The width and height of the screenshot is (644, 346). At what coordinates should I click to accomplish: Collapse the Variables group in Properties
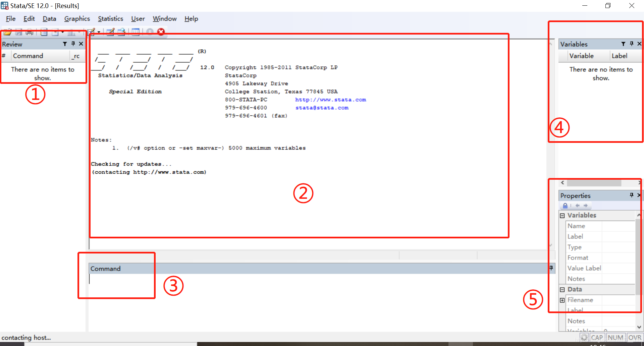pyautogui.click(x=562, y=216)
